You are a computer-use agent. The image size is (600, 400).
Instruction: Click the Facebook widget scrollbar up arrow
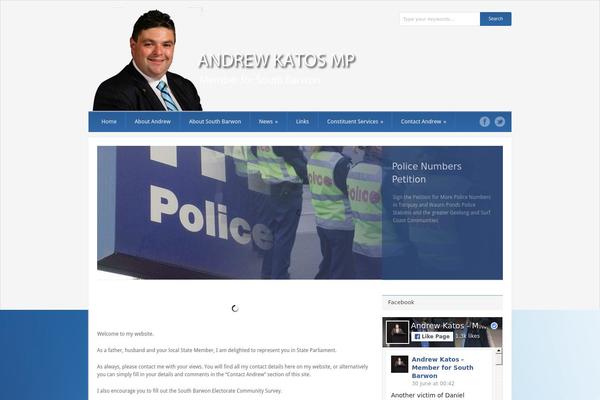pos(499,351)
